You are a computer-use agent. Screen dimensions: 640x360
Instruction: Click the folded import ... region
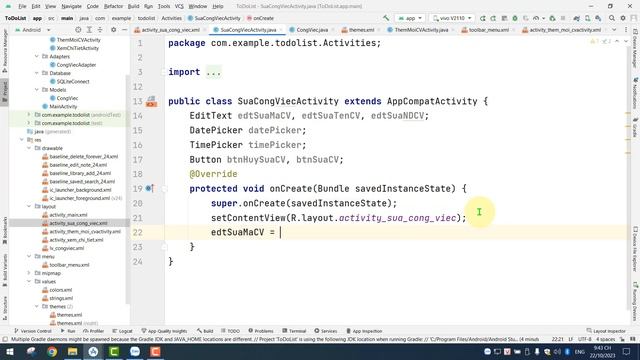point(213,72)
